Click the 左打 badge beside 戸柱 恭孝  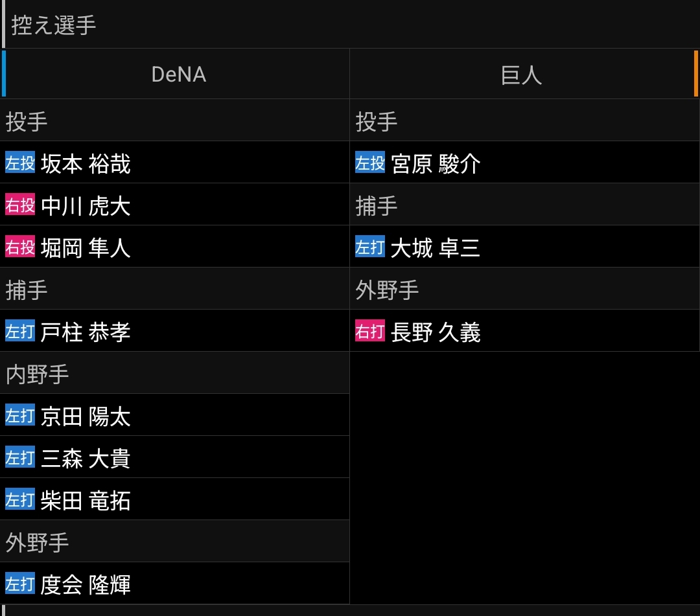point(20,331)
